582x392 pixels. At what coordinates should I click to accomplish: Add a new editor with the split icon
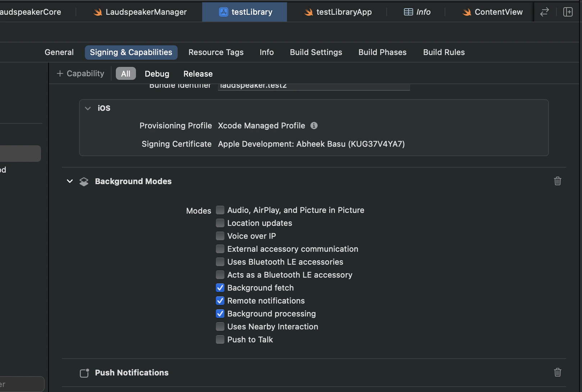pyautogui.click(x=568, y=12)
